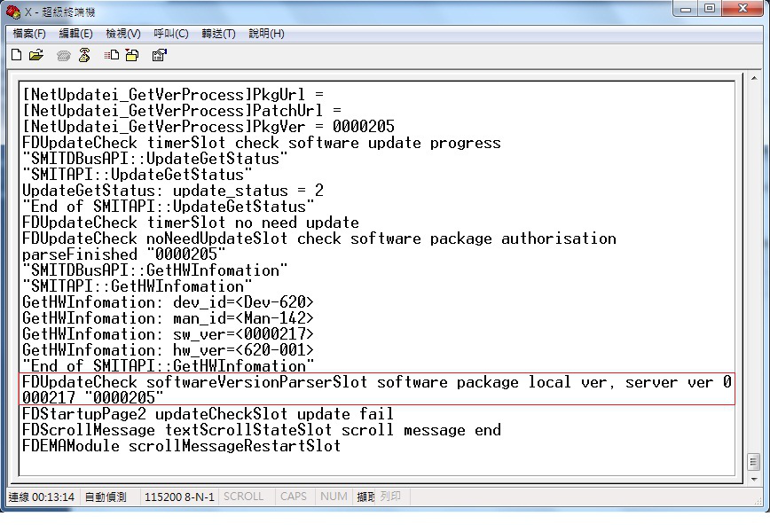Click the FDEMAModule scrollMessageRestartSlot line

tap(181, 446)
